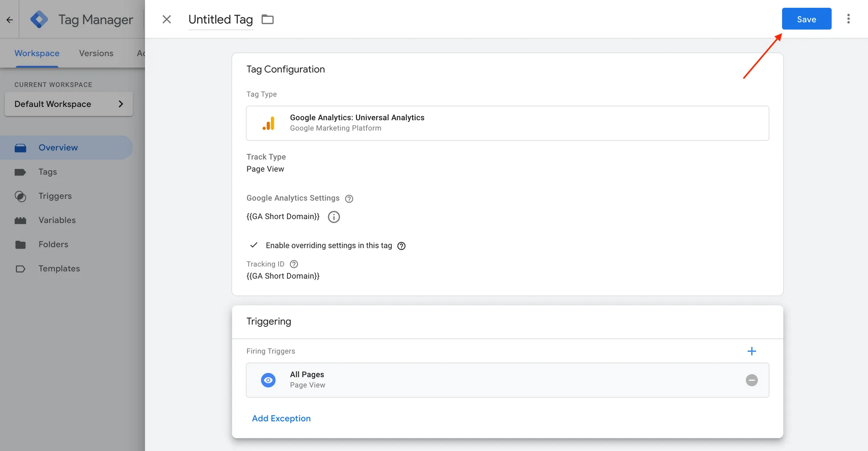Screen dimensions: 868x451
Task: Click the Tag Configuration heading
Action: pos(286,69)
